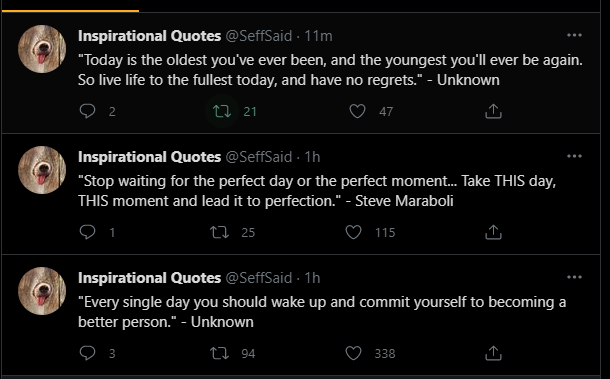Reply to the Steve Maraboli quote tweet

87,232
